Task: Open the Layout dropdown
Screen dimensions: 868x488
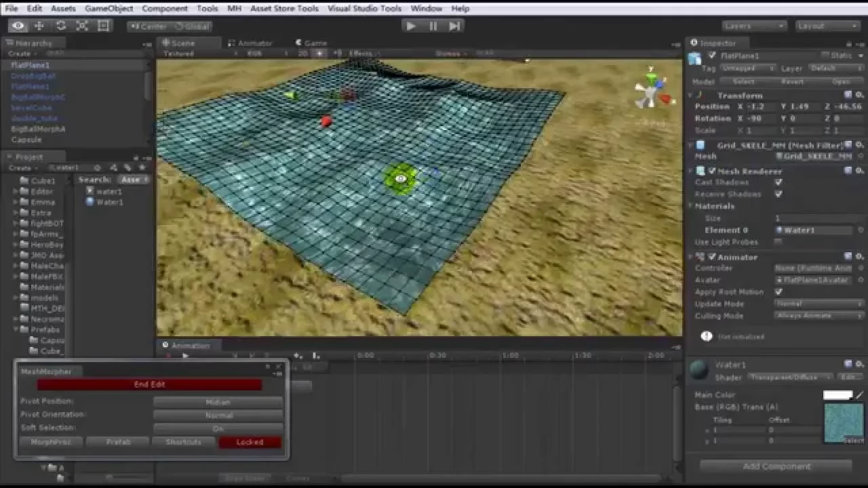Action: pyautogui.click(x=827, y=26)
